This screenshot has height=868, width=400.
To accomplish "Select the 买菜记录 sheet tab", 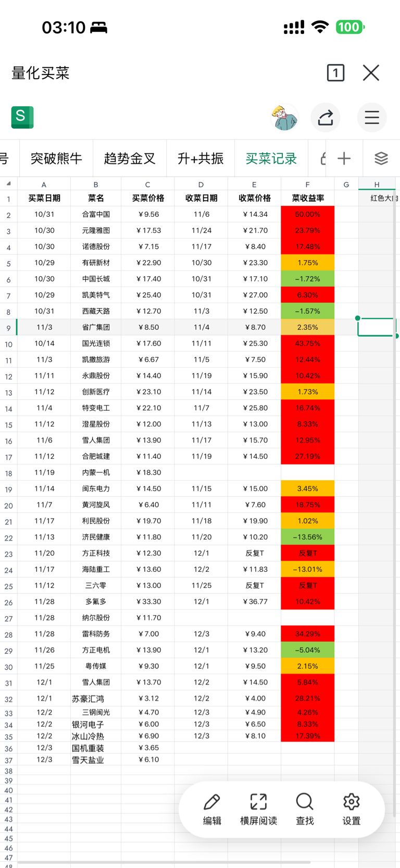I will point(271,158).
